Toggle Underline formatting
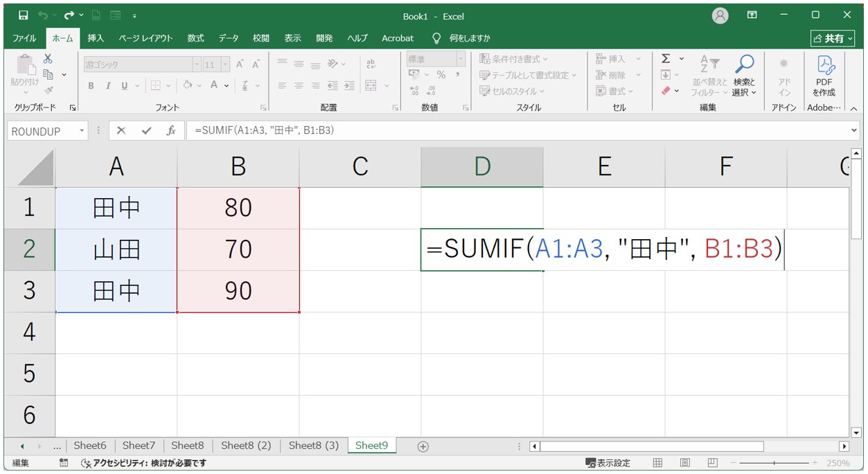The width and height of the screenshot is (868, 474). click(125, 86)
